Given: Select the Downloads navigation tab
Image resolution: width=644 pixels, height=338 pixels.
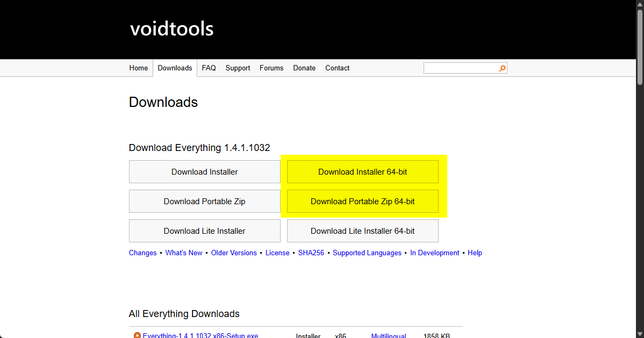Looking at the screenshot, I should (175, 68).
